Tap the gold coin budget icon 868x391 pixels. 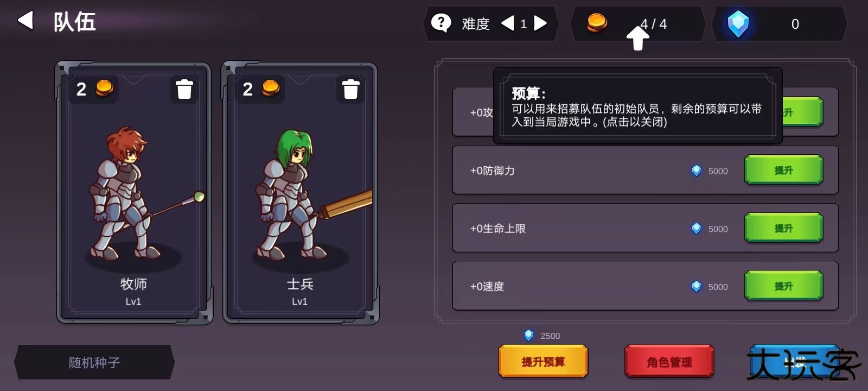[597, 23]
